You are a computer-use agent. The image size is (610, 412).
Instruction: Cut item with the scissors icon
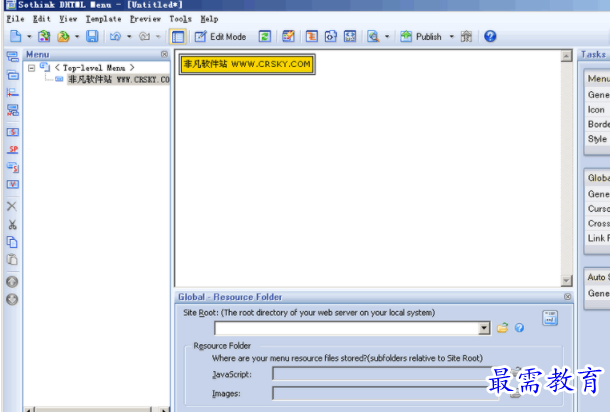12,224
